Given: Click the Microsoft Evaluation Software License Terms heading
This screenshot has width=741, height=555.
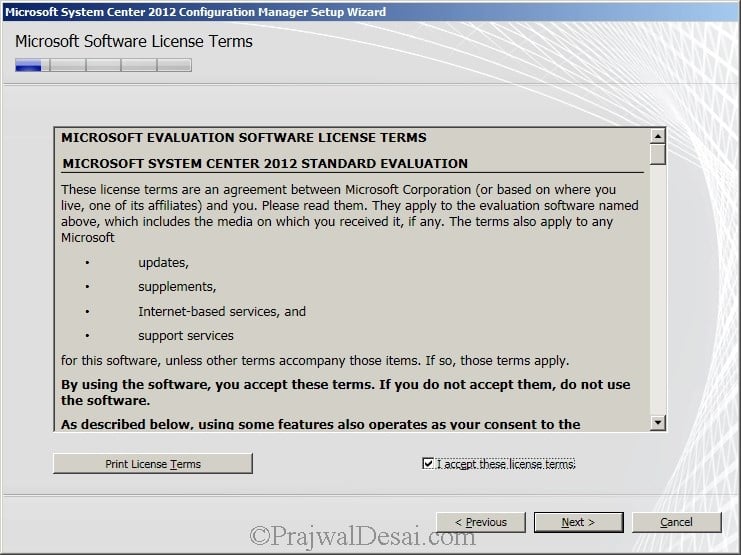Looking at the screenshot, I should pyautogui.click(x=243, y=138).
